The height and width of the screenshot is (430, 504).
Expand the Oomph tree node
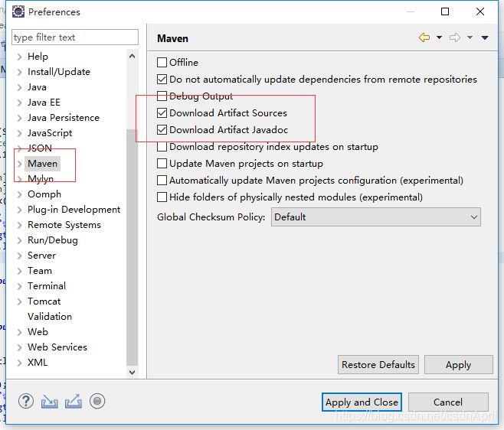(x=20, y=194)
